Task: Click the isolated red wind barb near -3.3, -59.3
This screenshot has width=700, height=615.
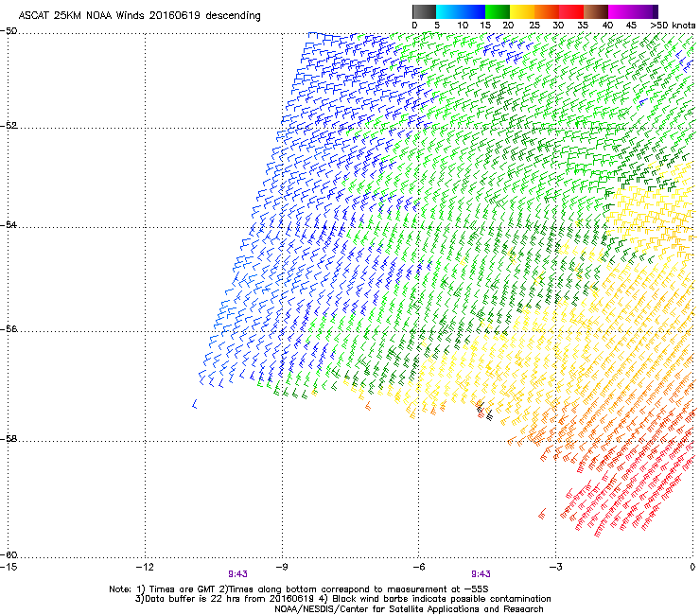Action: (x=542, y=514)
